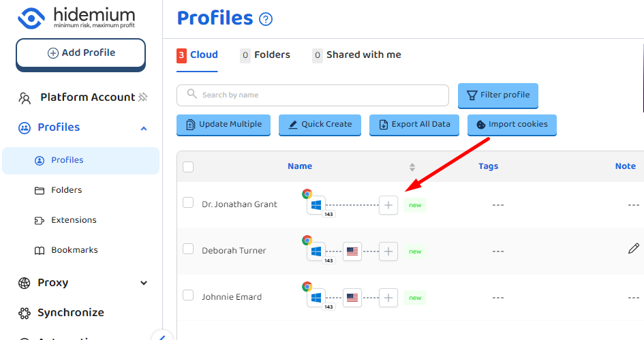Click the Add Profile button

(x=80, y=53)
